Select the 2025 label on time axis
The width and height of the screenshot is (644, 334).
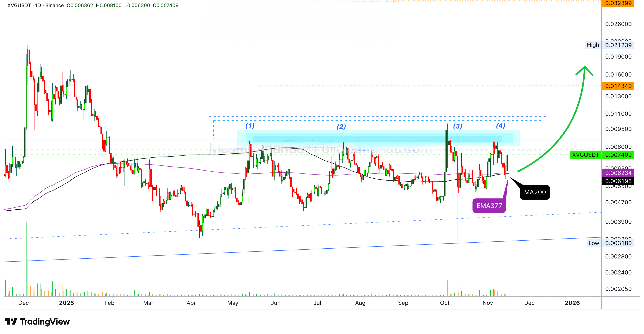[x=67, y=303]
